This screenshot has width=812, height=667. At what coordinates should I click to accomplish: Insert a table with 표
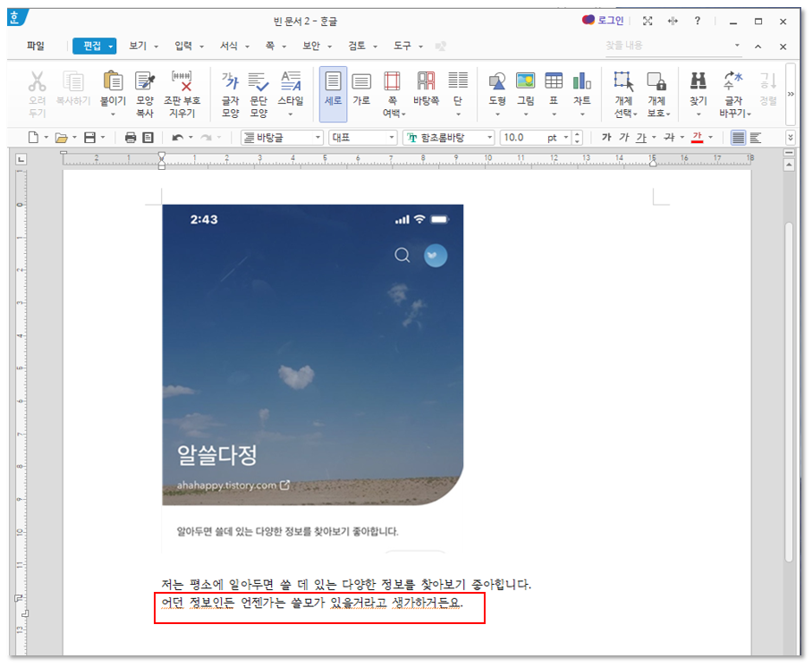coord(554,80)
